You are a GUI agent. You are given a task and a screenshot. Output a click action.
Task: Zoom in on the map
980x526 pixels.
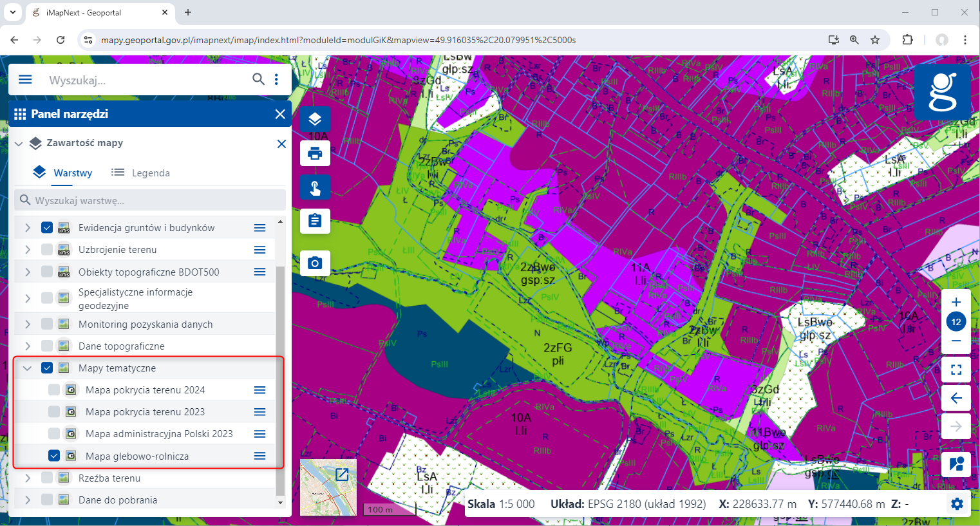(x=956, y=302)
